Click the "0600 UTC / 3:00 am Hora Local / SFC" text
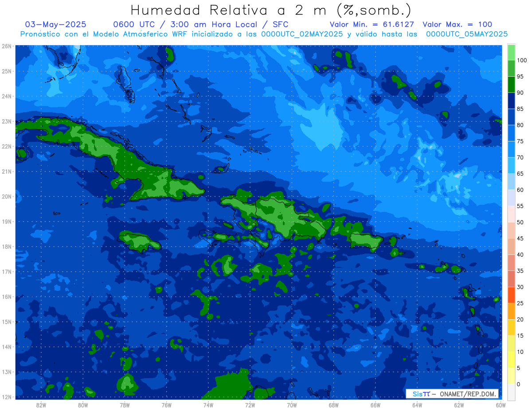The width and height of the screenshot is (532, 411). (201, 24)
